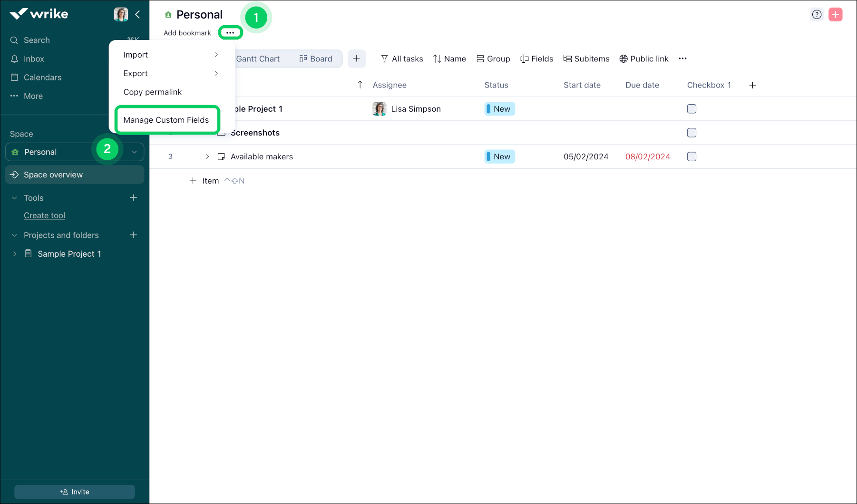Click the Invite button
This screenshot has height=504, width=857.
click(x=75, y=492)
